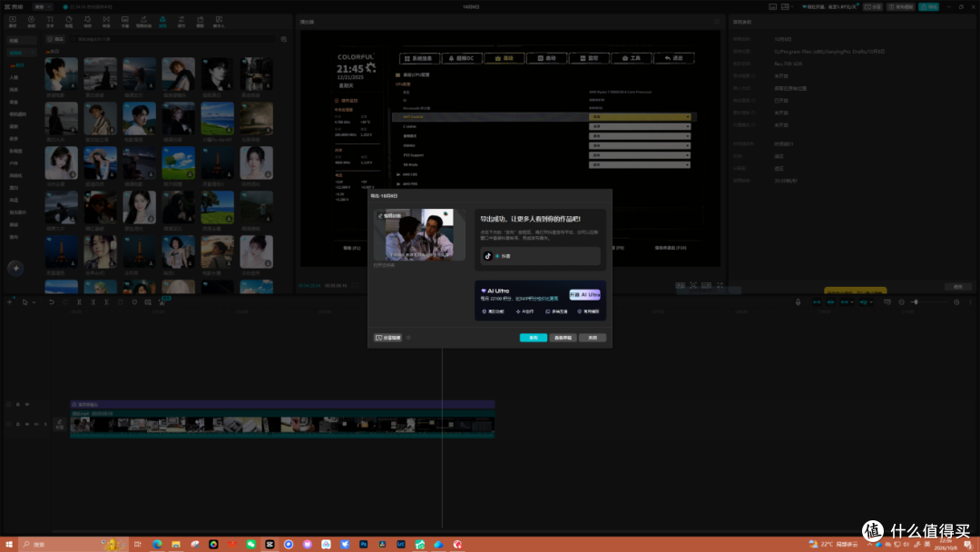This screenshot has width=980, height=552.
Task: Expand the selection tool dropdown arrow
Action: (x=34, y=302)
